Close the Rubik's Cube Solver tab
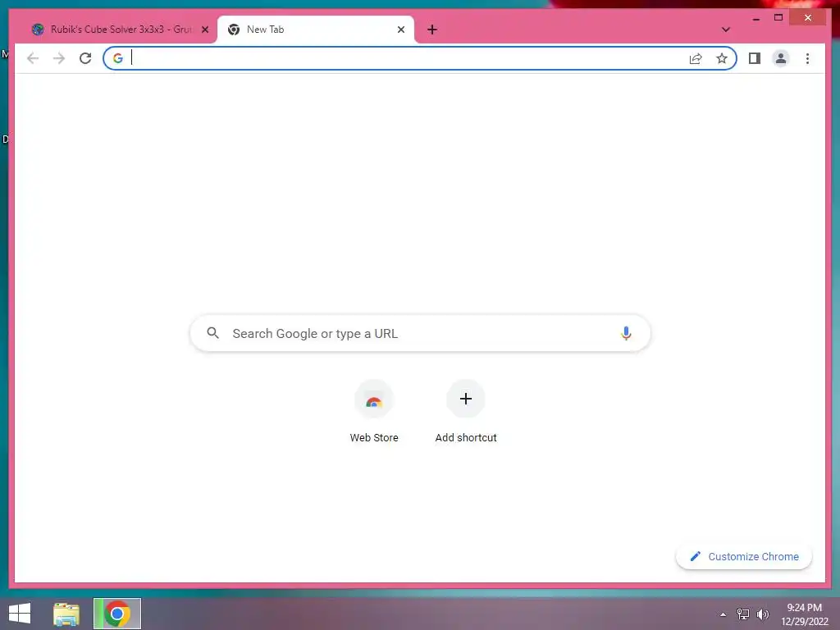This screenshot has width=840, height=630. point(204,30)
